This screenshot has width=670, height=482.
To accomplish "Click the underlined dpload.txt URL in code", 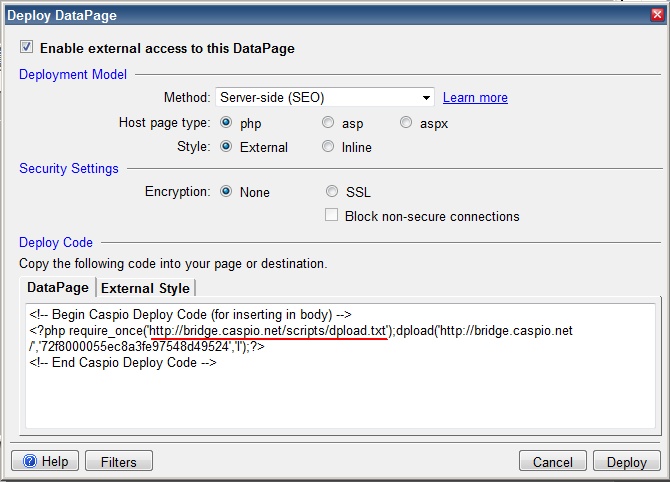I will tap(268, 331).
